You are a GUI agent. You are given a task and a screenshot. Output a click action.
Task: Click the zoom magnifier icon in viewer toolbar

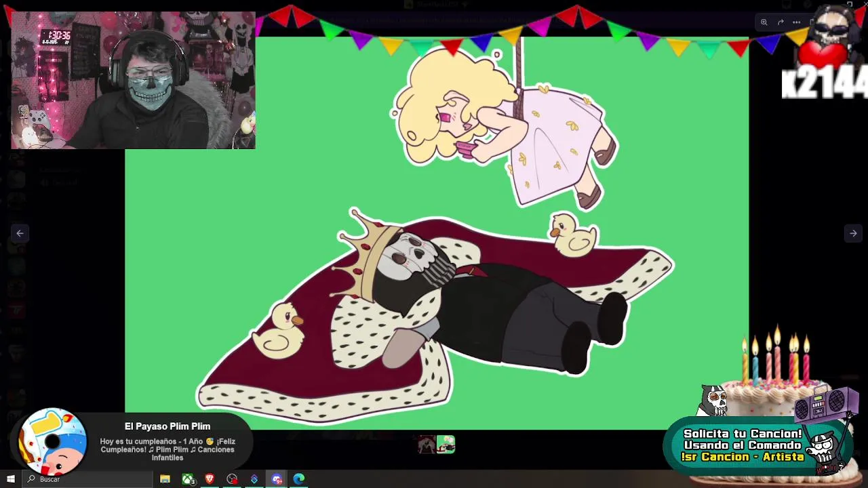pyautogui.click(x=764, y=22)
